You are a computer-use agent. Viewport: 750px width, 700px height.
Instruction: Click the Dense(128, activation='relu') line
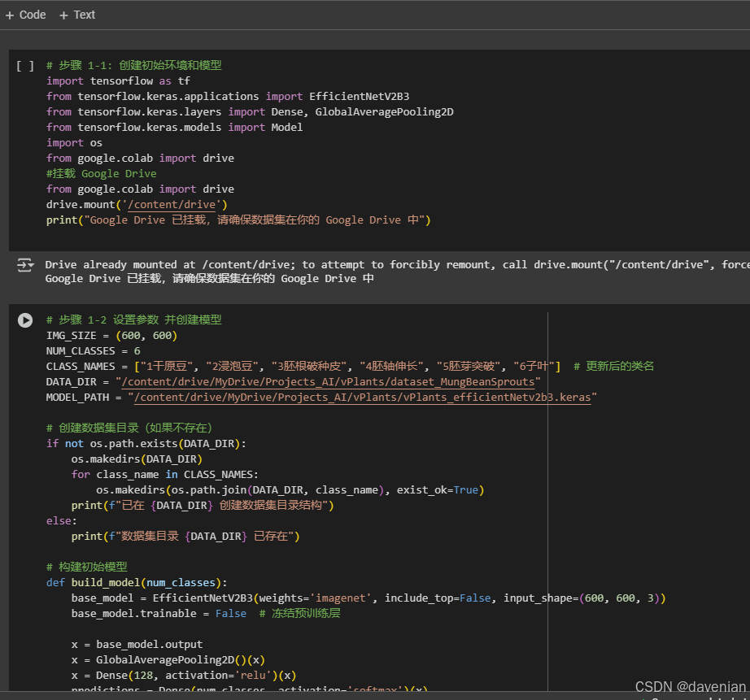coord(184,675)
